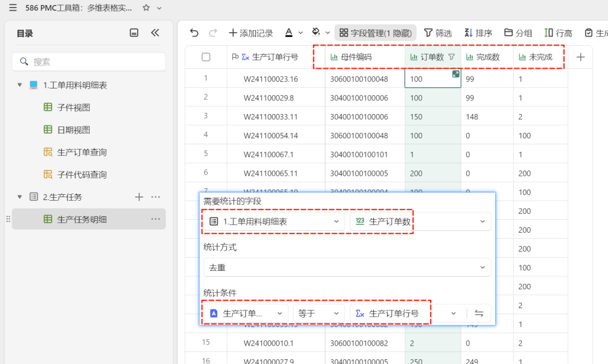Viewport: 608px width, 364px height.
Task: Click the 完成数 column header
Action: 487,57
